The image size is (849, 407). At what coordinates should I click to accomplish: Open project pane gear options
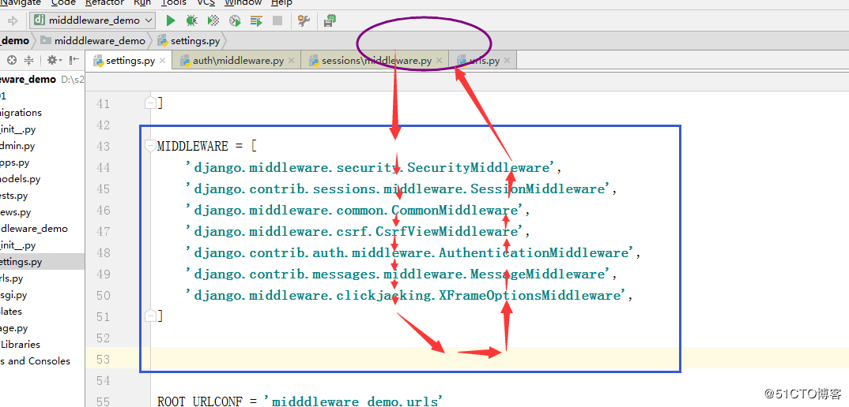click(x=54, y=60)
